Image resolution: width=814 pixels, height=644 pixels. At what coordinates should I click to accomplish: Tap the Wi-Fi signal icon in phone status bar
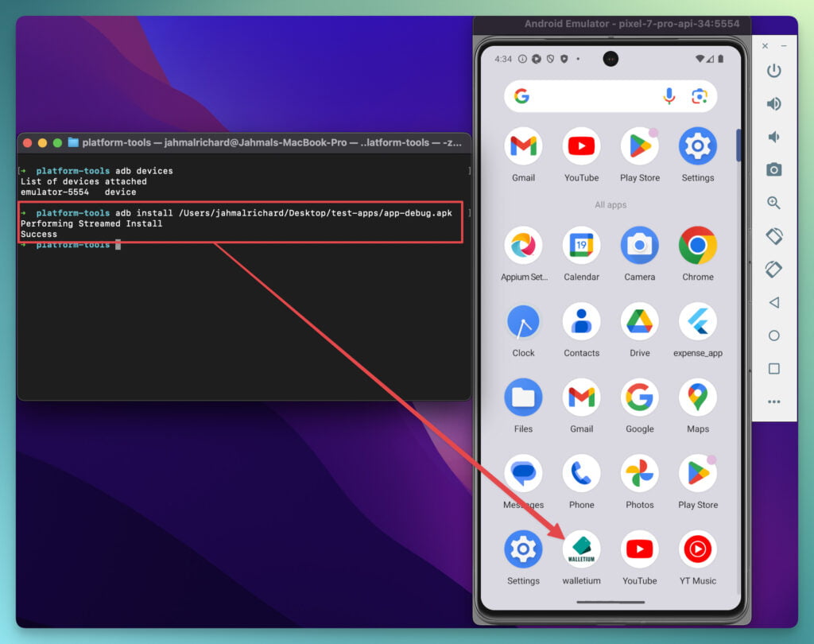coord(700,59)
